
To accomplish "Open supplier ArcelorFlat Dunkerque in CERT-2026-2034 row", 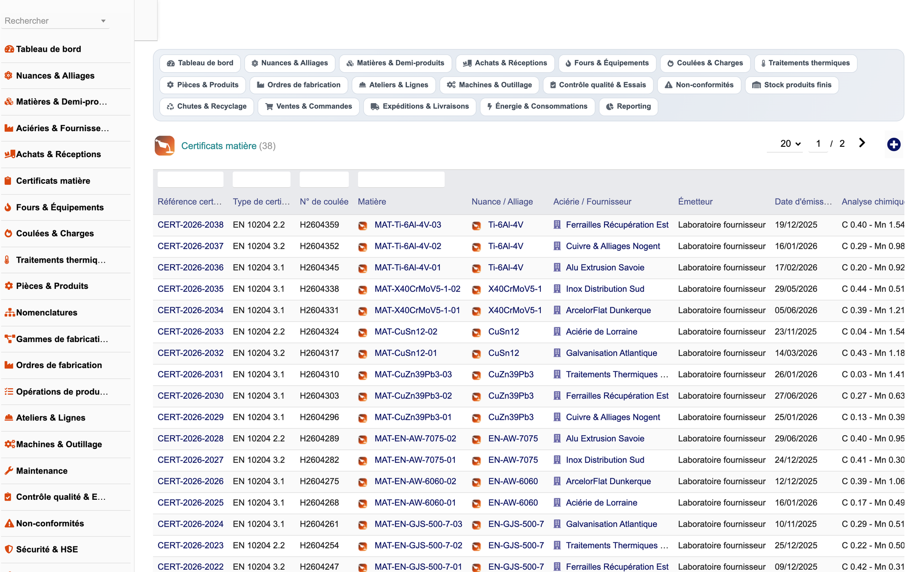I will 608,310.
